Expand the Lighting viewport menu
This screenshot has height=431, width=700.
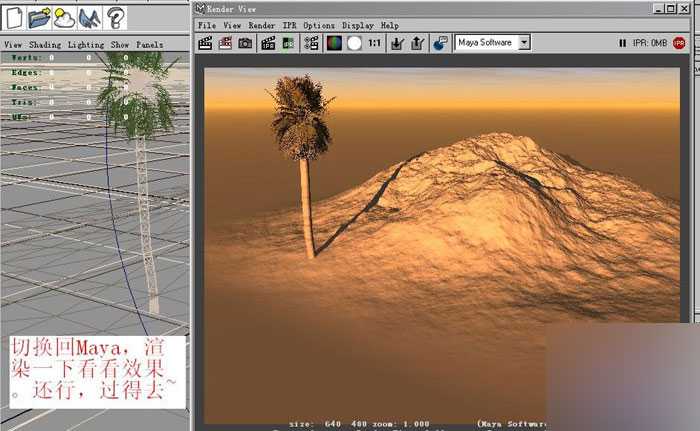coord(86,45)
